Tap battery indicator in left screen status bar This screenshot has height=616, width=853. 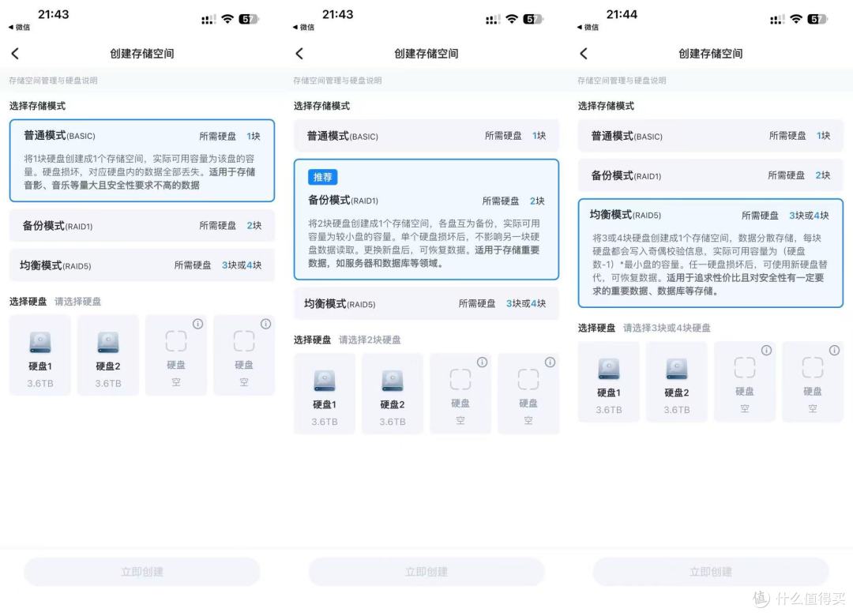click(x=249, y=19)
